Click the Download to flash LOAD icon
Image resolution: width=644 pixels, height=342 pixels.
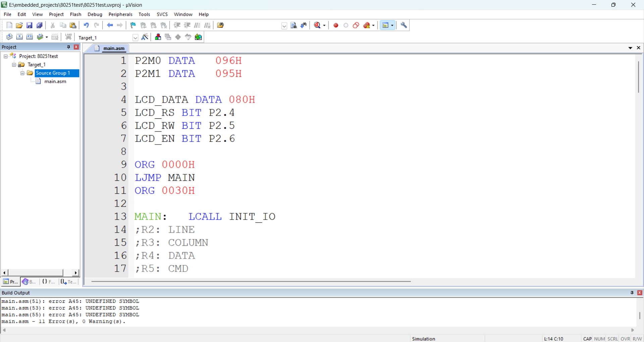tap(68, 37)
